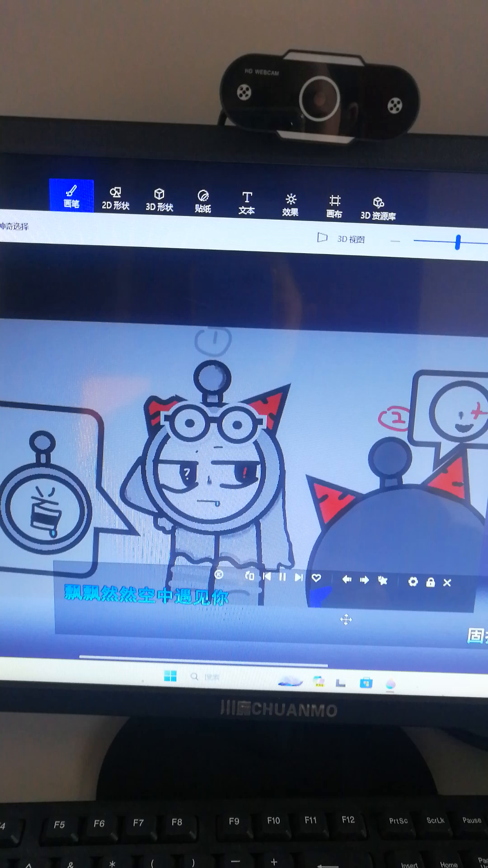Open Microsoft Store from taskbar
Screen dimensions: 488x868
366,683
